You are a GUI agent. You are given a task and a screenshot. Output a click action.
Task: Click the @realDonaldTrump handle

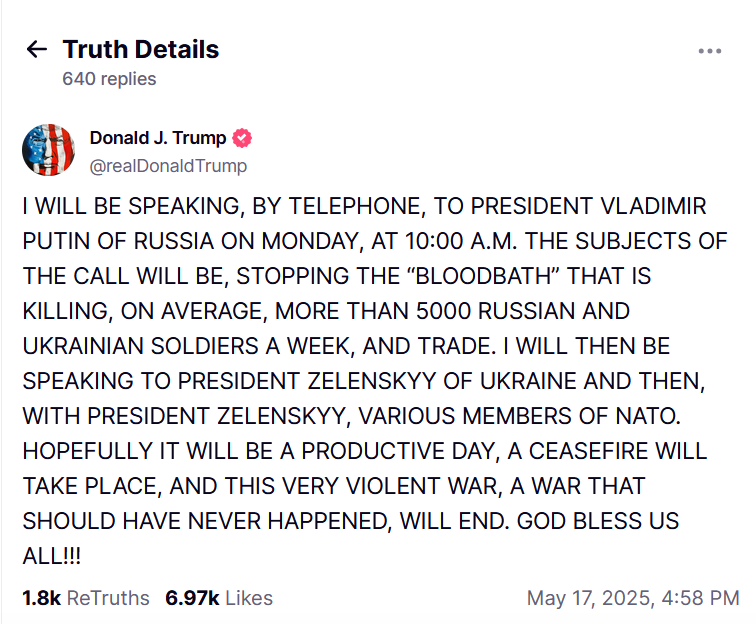[x=168, y=166]
